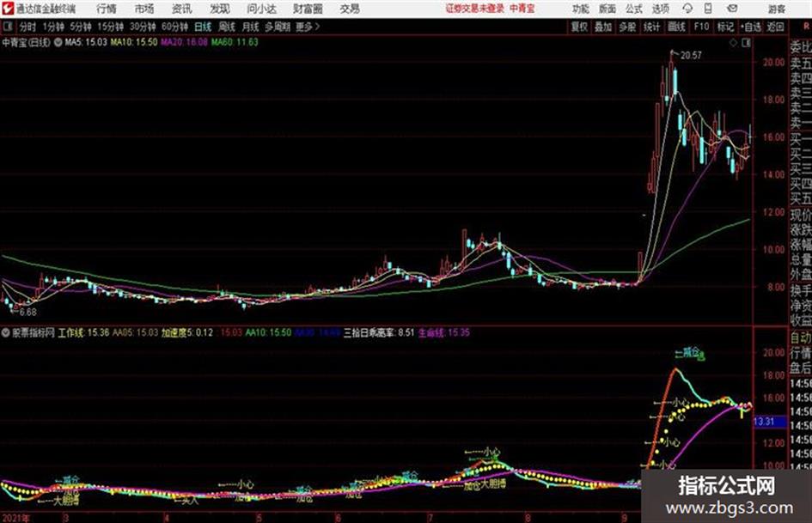Click the 复权 toolbar button
The image size is (812, 523).
click(579, 27)
